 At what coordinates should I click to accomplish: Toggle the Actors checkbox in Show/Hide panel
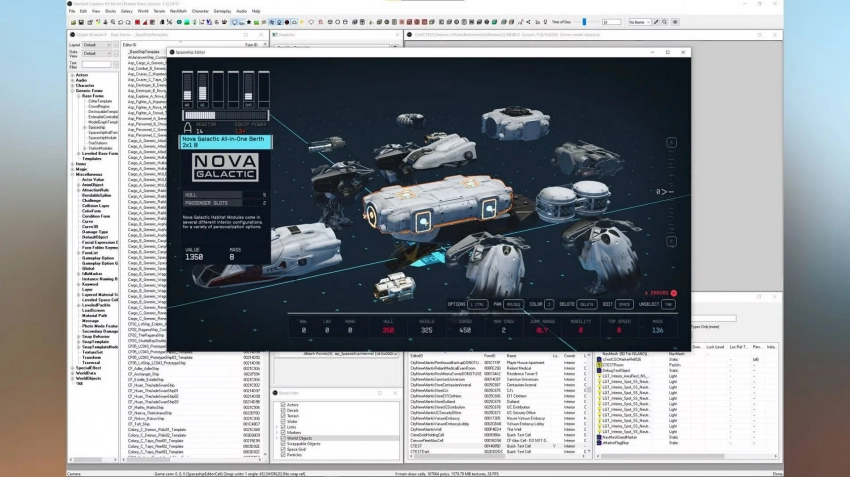[x=282, y=404]
